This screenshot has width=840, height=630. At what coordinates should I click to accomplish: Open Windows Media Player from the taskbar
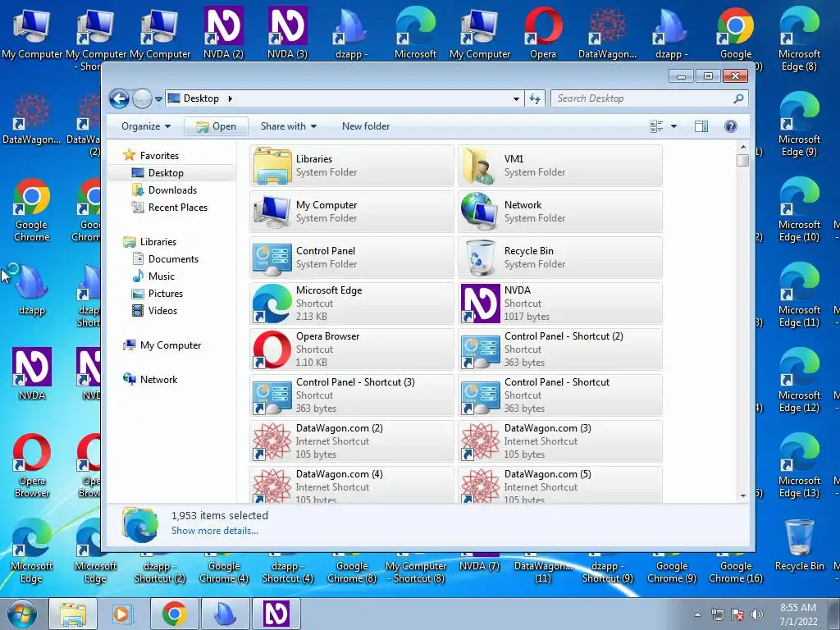pos(122,614)
